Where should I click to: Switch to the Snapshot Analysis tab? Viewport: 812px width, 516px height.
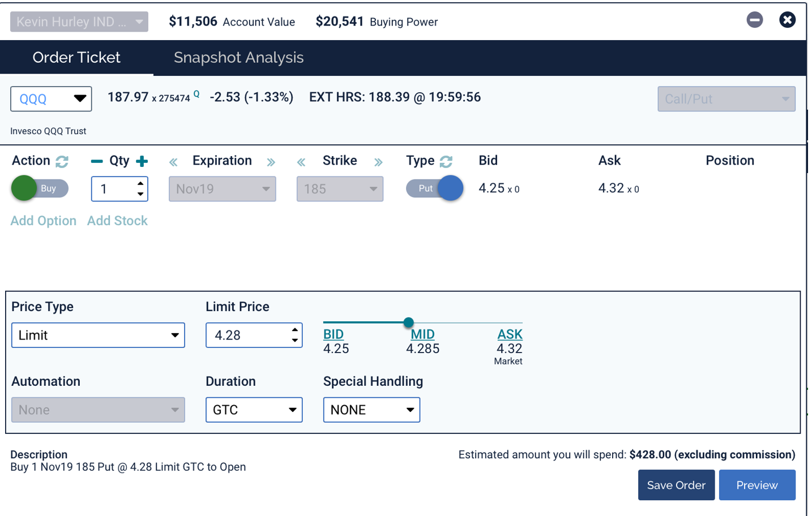238,58
